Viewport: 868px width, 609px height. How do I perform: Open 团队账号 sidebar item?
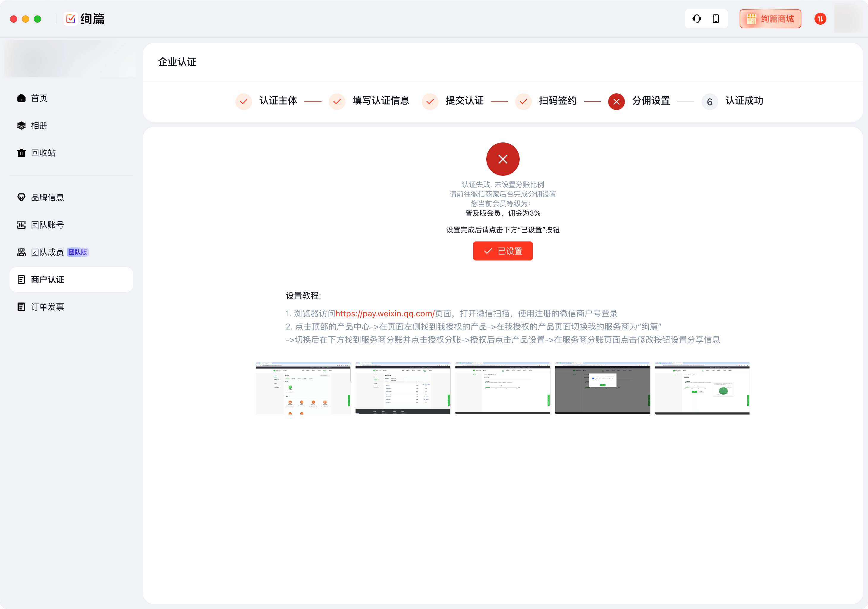[x=47, y=225]
